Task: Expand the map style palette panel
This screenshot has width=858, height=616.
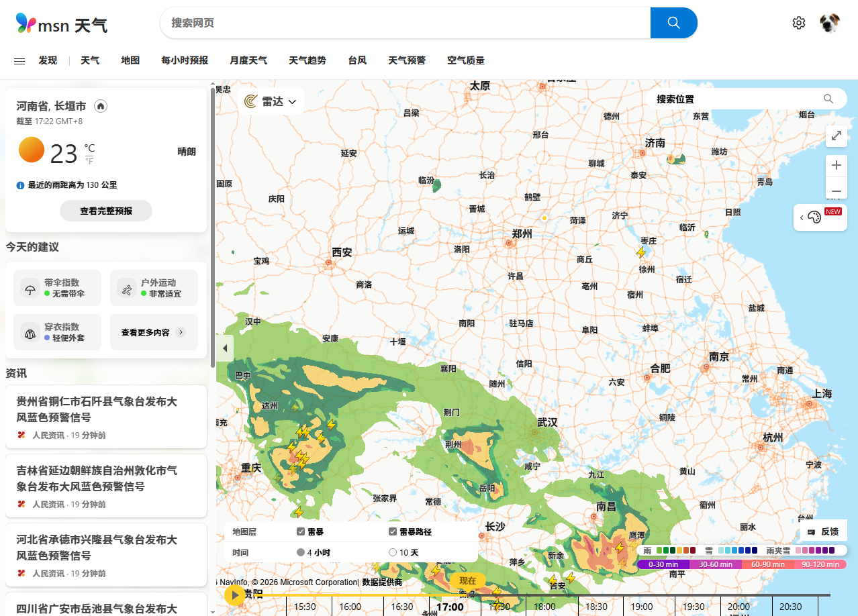Action: click(x=814, y=217)
